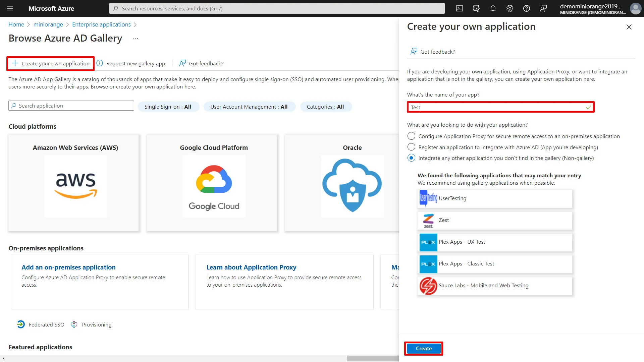Select 'Integrate any other application' radio button
644x362 pixels.
point(411,158)
